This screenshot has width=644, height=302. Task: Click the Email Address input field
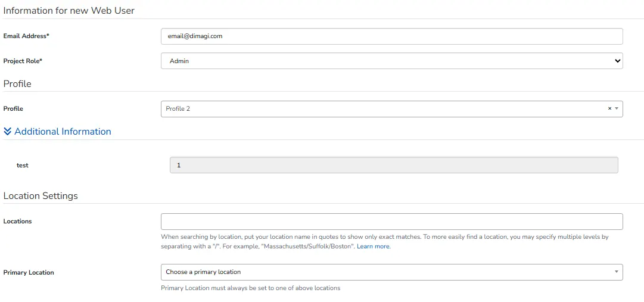[392, 36]
